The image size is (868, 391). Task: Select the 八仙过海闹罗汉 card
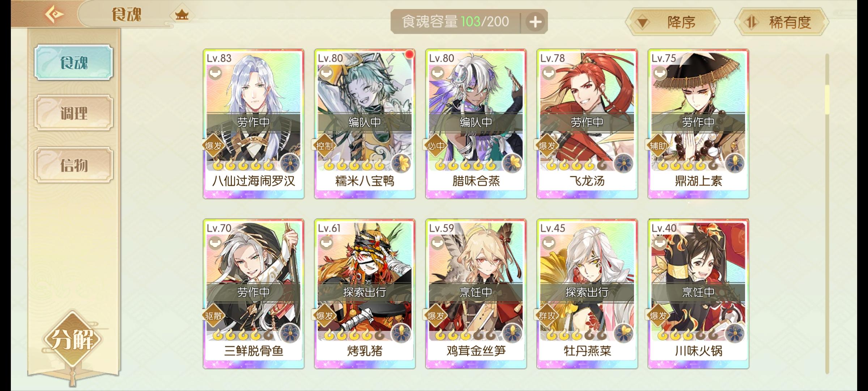(x=254, y=124)
